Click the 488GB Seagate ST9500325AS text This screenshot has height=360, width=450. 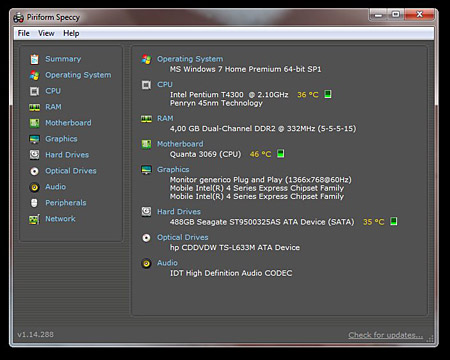point(262,222)
